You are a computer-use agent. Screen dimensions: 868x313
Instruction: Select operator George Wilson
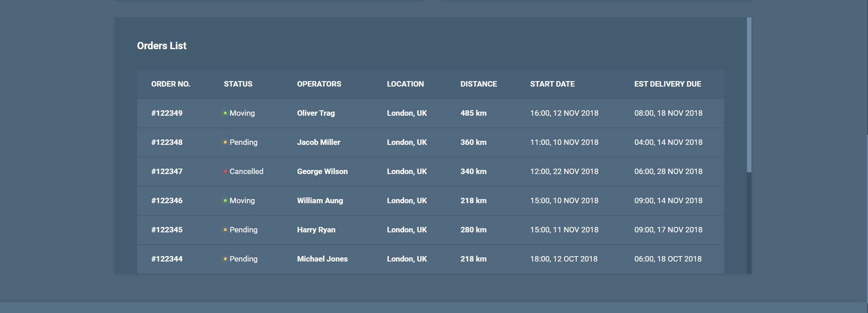click(x=322, y=171)
